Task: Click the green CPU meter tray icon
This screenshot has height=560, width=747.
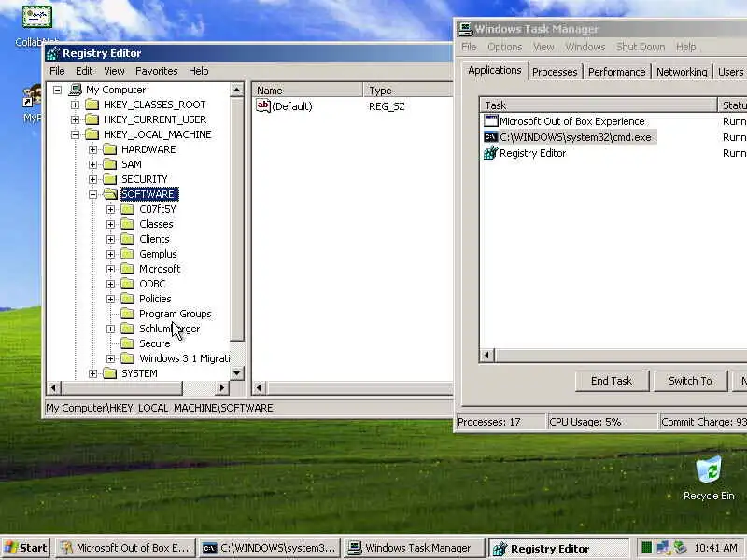Action: [646, 548]
